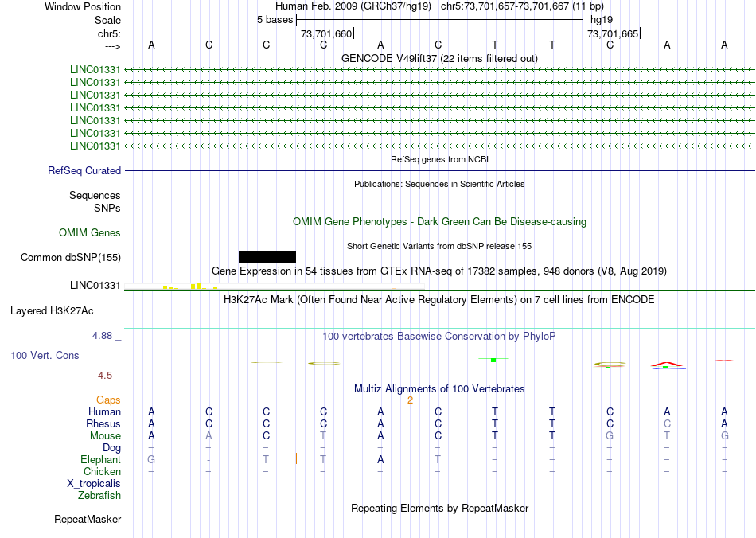Click the Elephant species label
Viewport: 756px width, 538px height.
pyautogui.click(x=101, y=459)
